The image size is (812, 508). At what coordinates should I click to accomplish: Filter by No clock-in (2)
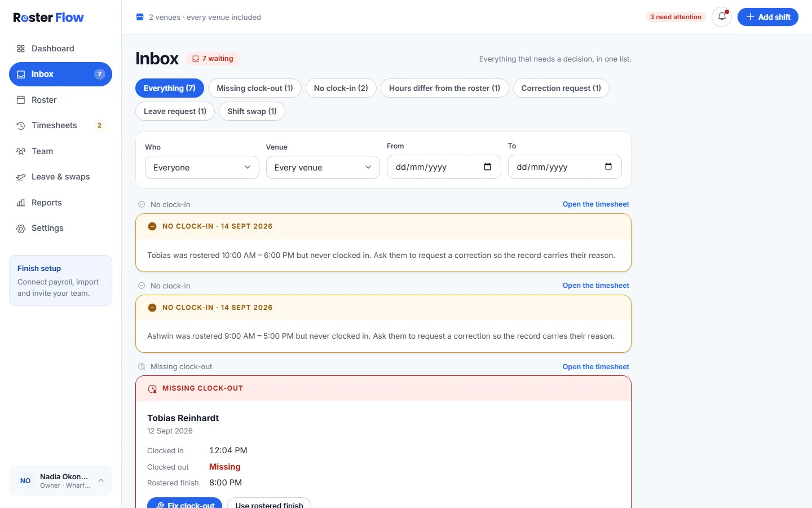point(341,88)
